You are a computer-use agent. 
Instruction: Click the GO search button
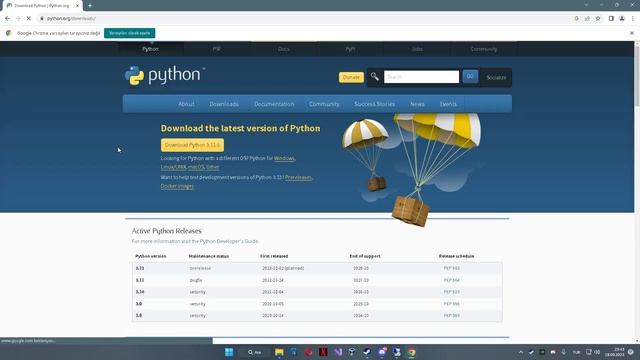[x=470, y=76]
